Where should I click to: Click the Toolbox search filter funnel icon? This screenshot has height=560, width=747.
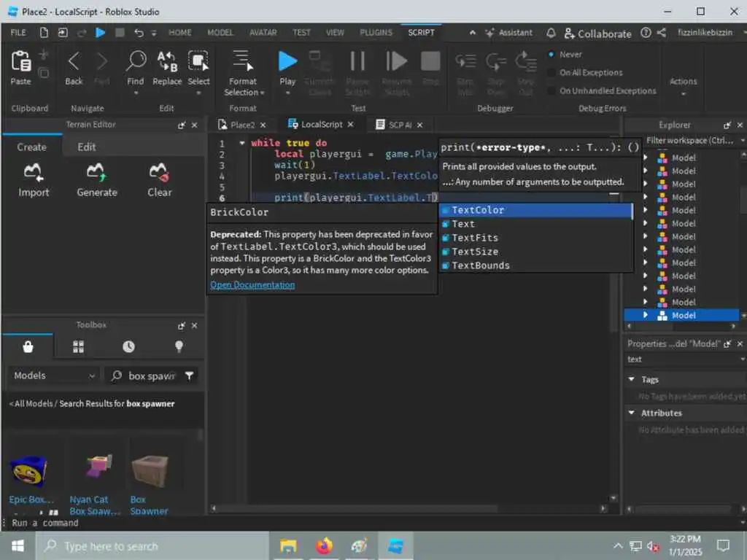click(189, 376)
